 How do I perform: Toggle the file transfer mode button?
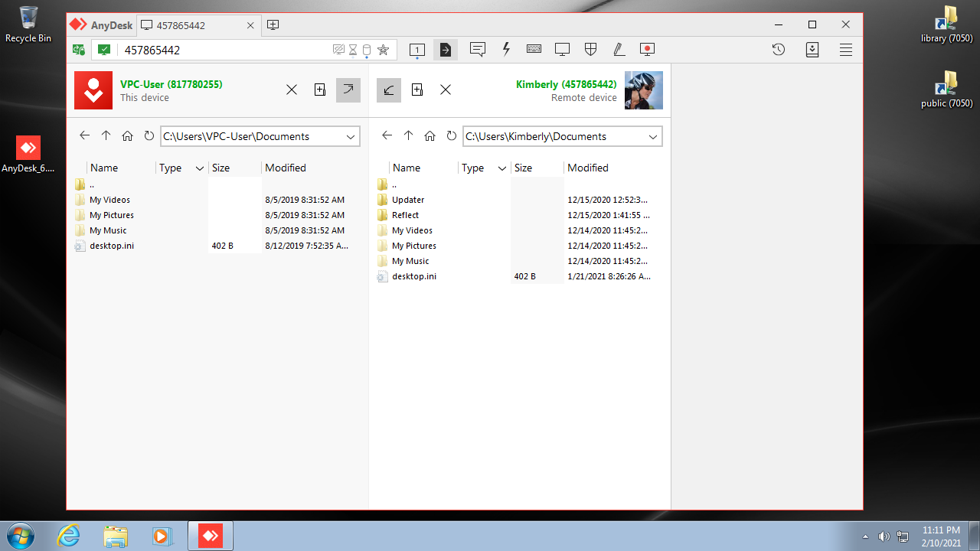(x=445, y=50)
